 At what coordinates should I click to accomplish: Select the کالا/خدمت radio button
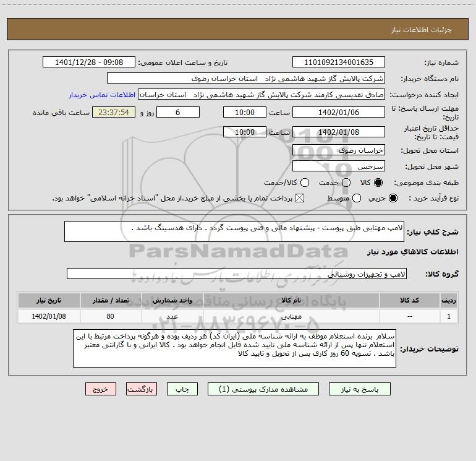tap(305, 183)
